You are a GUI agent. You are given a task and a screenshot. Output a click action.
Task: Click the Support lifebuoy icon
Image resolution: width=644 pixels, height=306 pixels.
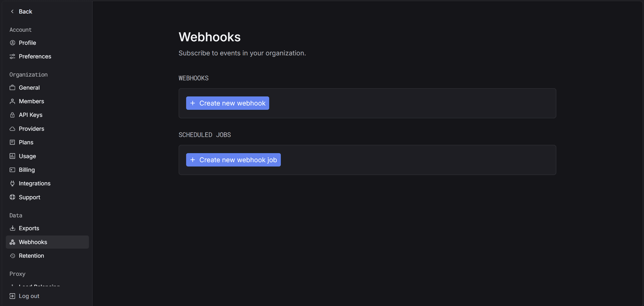pyautogui.click(x=12, y=197)
